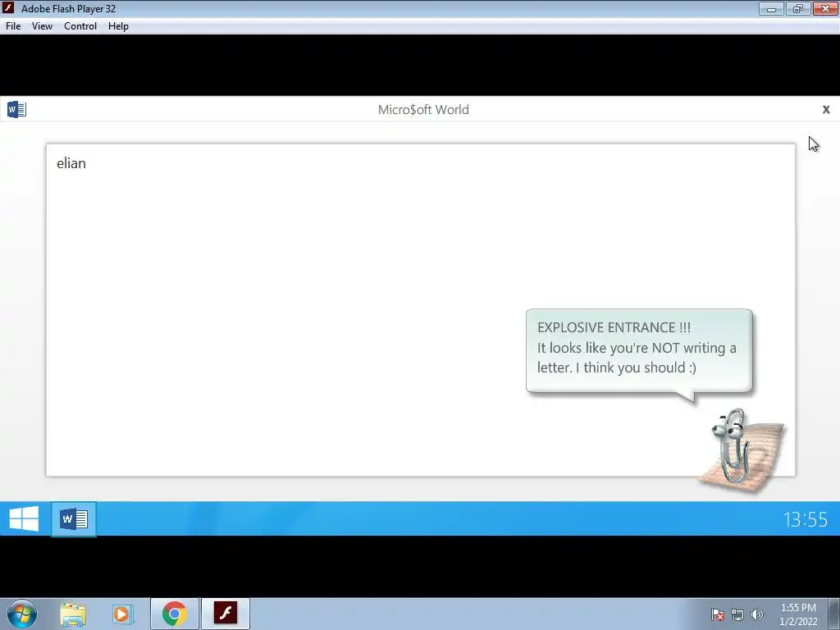Select the Flash Player taskbar button

pyautogui.click(x=226, y=613)
